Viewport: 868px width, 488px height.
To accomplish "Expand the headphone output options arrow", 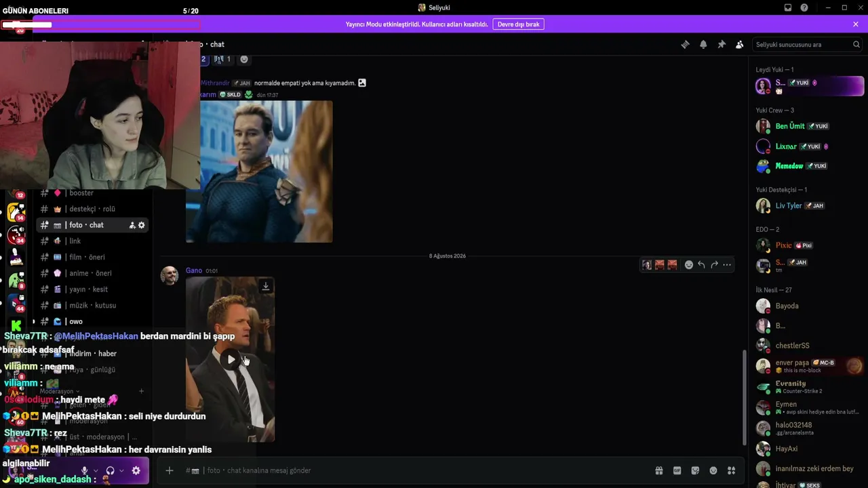I will (x=122, y=470).
